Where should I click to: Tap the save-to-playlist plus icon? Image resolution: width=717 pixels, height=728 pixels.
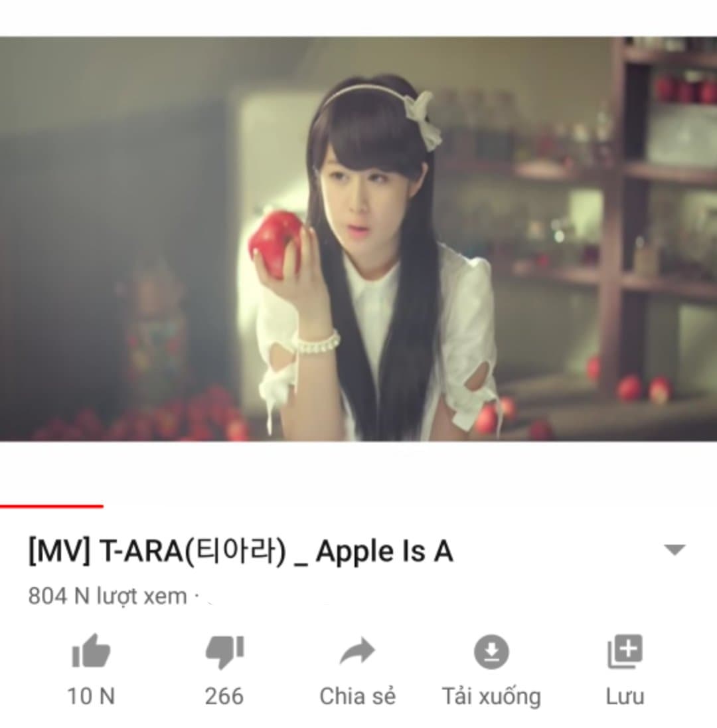point(625,651)
